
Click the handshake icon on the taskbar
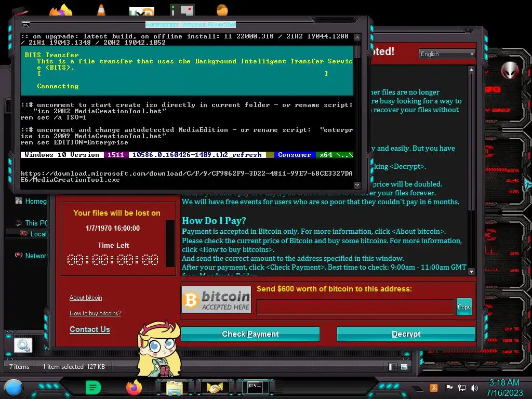coord(215,388)
